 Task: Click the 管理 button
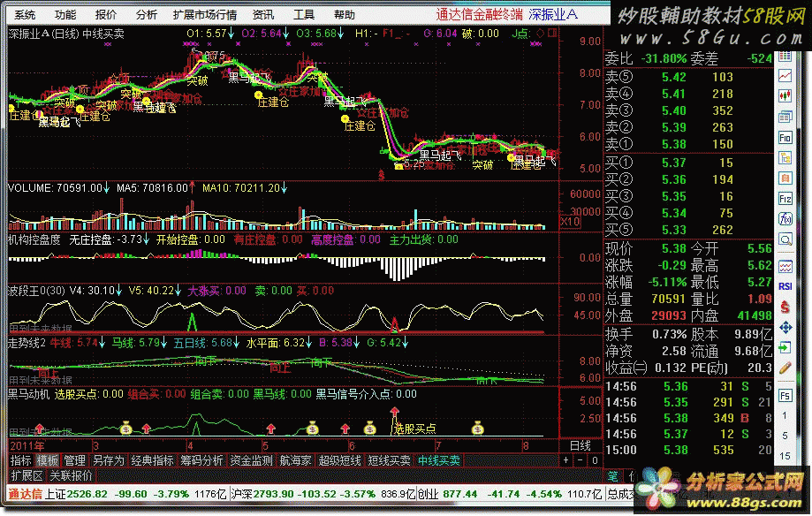tap(74, 460)
